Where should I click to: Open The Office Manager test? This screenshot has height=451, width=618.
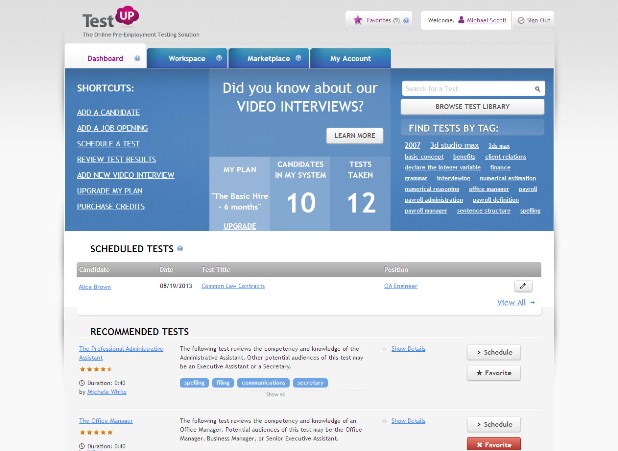[x=106, y=421]
